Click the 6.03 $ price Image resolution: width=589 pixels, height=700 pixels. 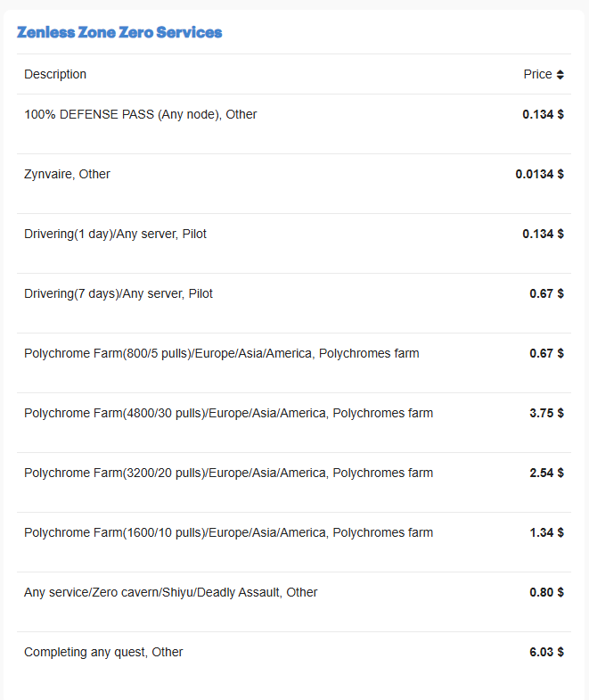546,653
